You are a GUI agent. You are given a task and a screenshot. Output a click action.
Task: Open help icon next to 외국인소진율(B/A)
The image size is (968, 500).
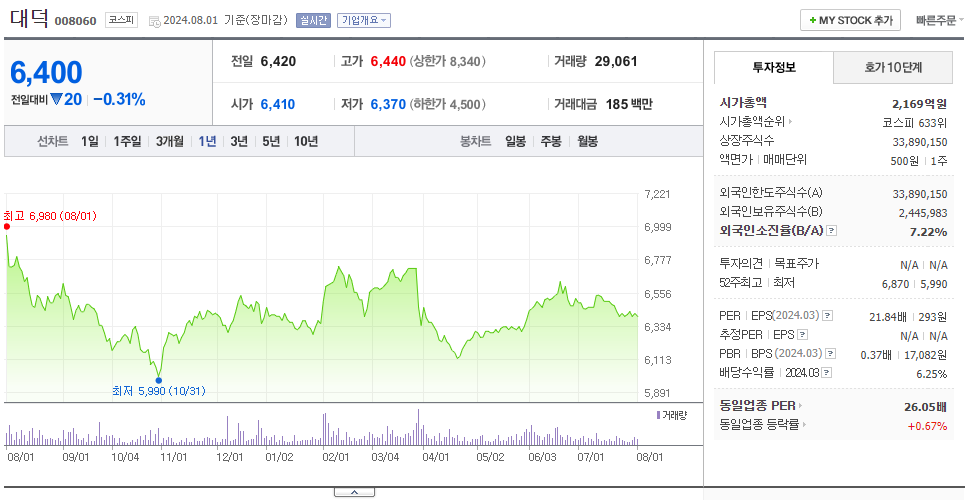click(832, 231)
